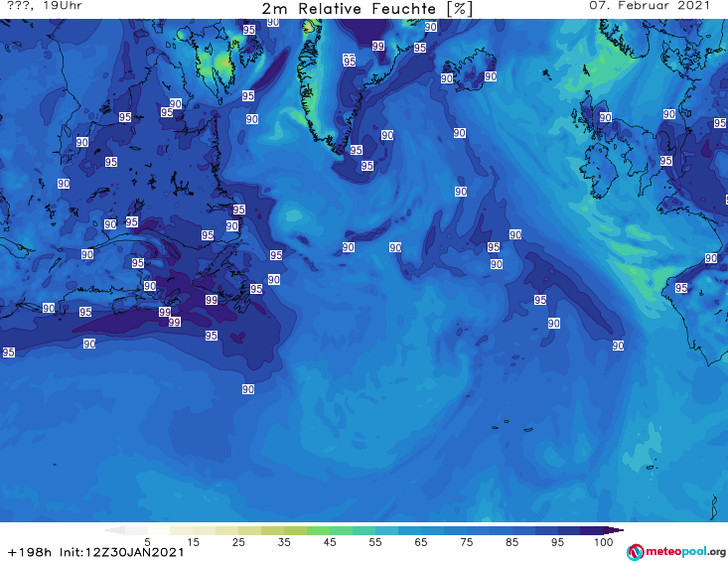Click the colorbar legend label '25'

tap(238, 542)
